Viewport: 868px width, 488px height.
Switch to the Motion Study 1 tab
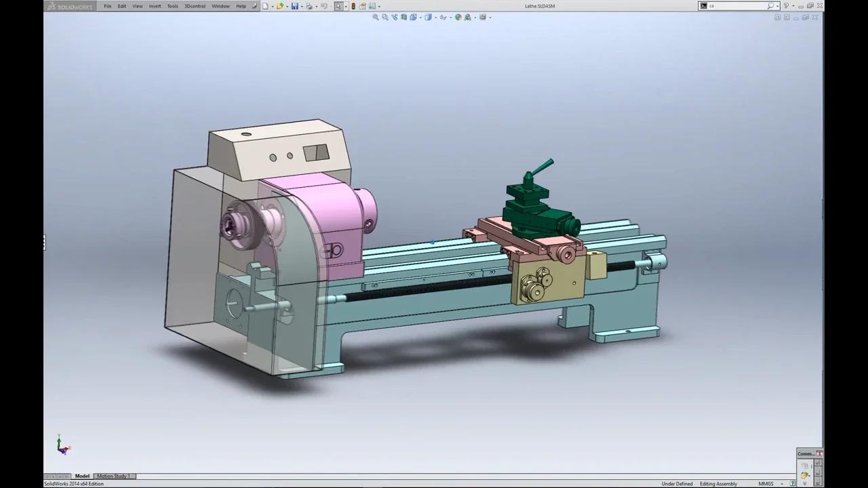pyautogui.click(x=113, y=476)
